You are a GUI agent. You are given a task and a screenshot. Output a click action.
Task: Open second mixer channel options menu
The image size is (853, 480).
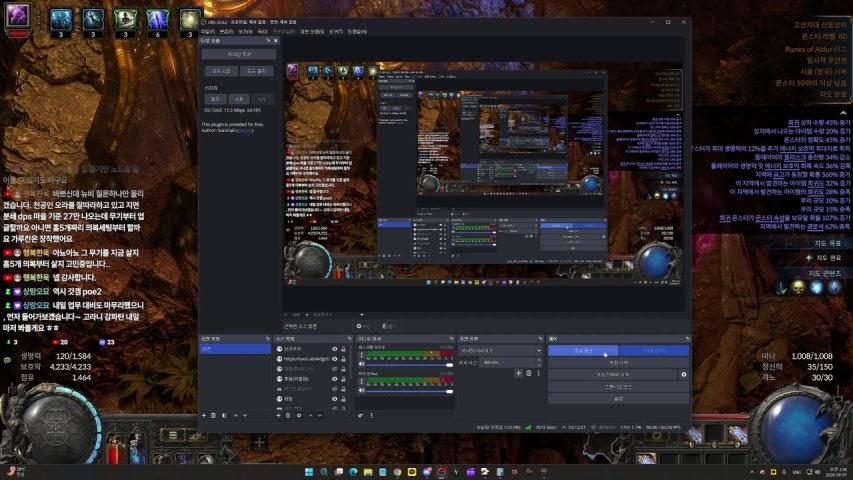[x=361, y=381]
